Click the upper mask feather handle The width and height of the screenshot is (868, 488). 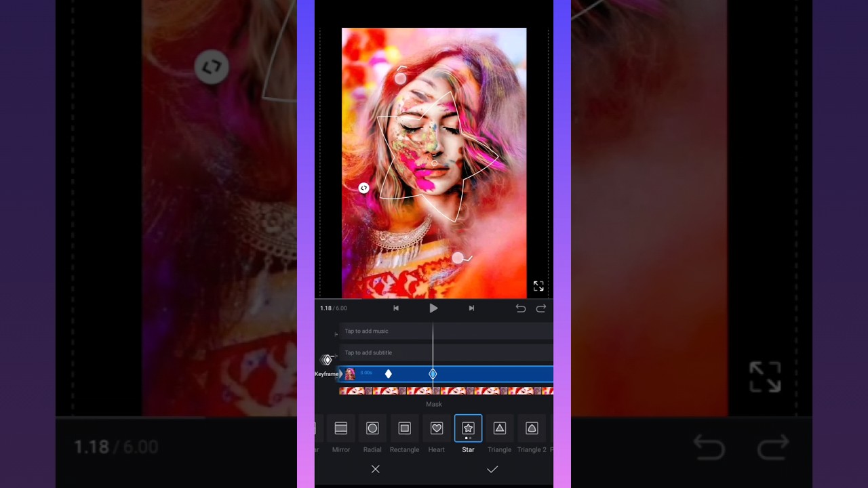[401, 79]
